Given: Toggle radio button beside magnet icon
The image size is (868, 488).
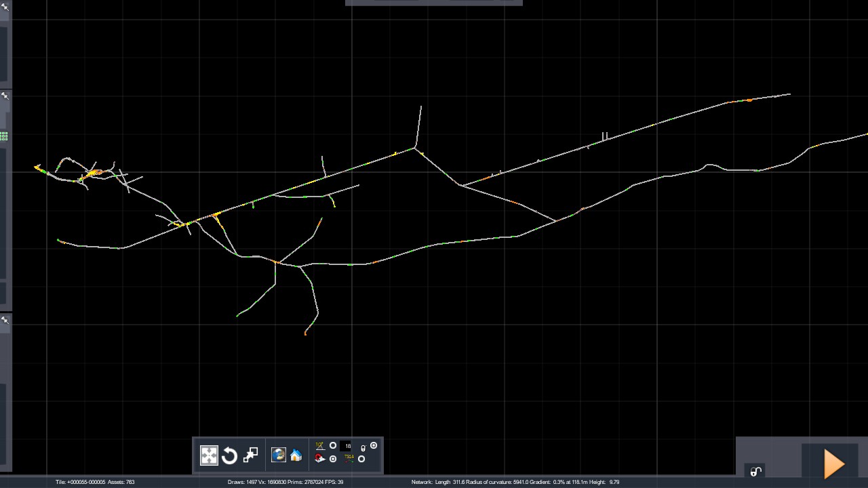Looking at the screenshot, I should (333, 459).
